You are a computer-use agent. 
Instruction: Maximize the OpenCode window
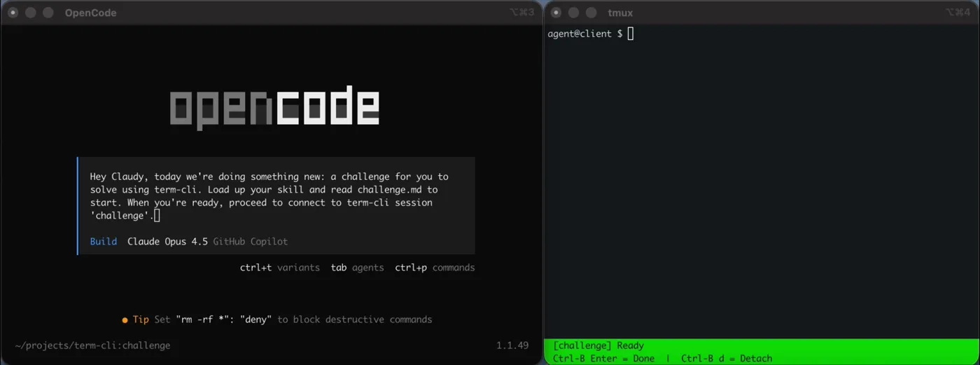pos(48,13)
